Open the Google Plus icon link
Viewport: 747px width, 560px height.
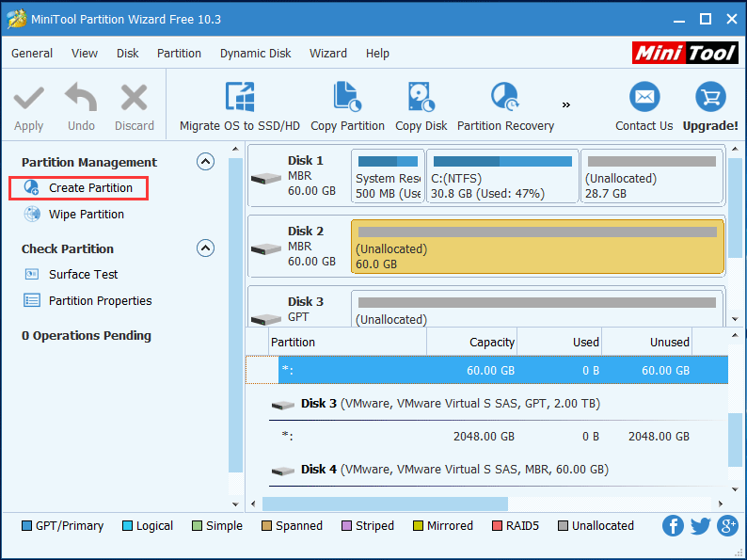[x=727, y=526]
